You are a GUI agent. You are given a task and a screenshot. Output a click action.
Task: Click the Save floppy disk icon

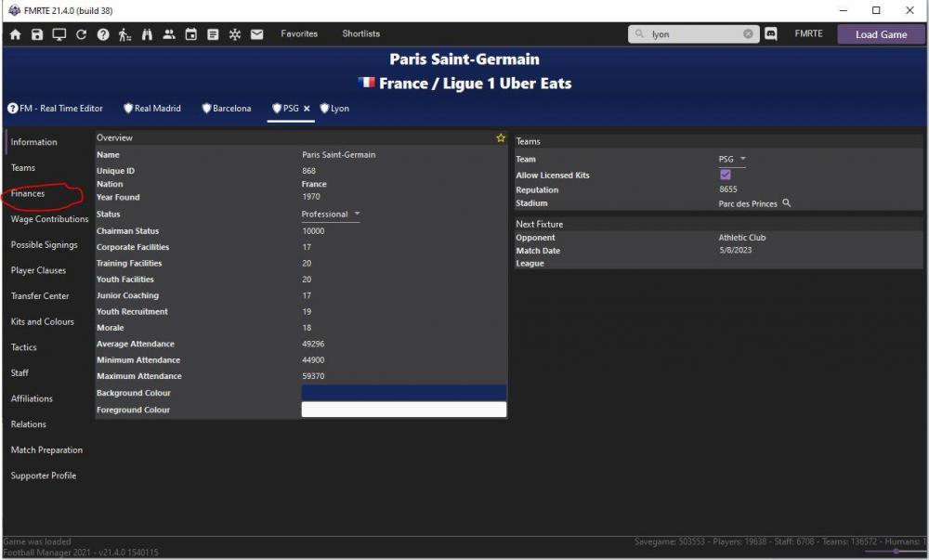(x=37, y=34)
